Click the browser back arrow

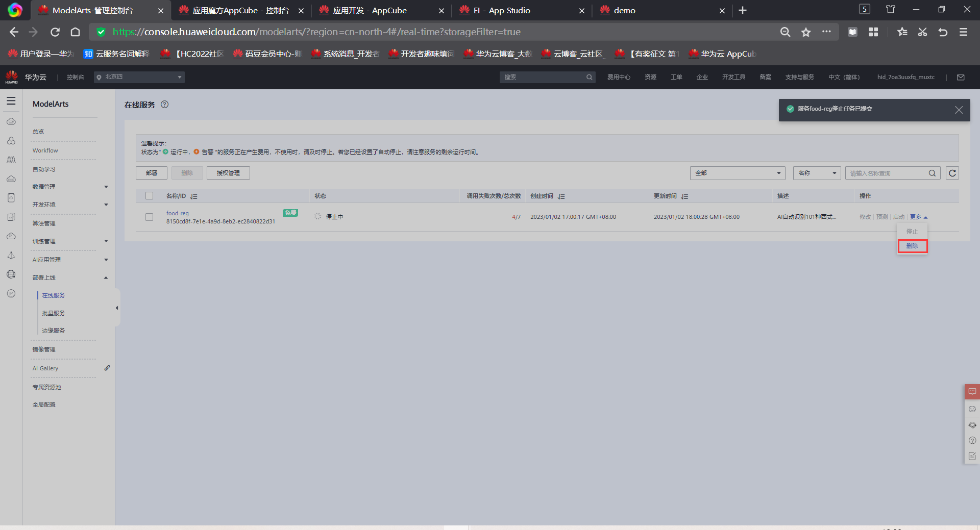pos(14,32)
